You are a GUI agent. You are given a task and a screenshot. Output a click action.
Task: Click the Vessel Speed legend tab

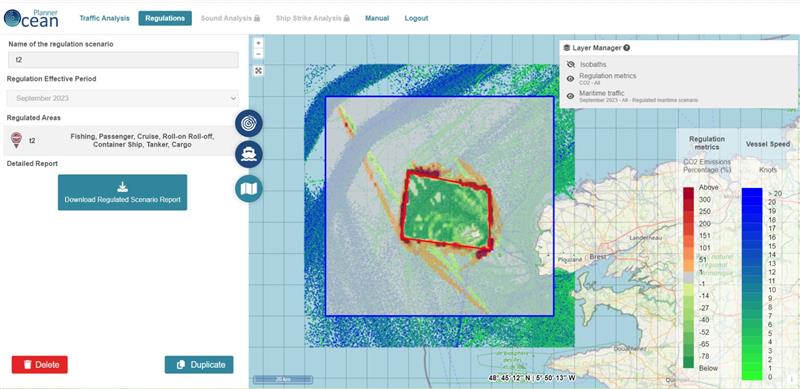coord(767,144)
